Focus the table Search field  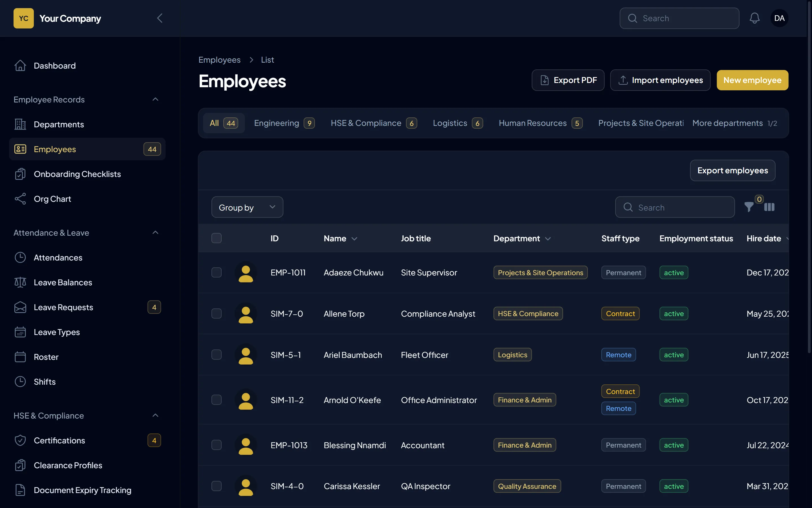[x=675, y=207]
